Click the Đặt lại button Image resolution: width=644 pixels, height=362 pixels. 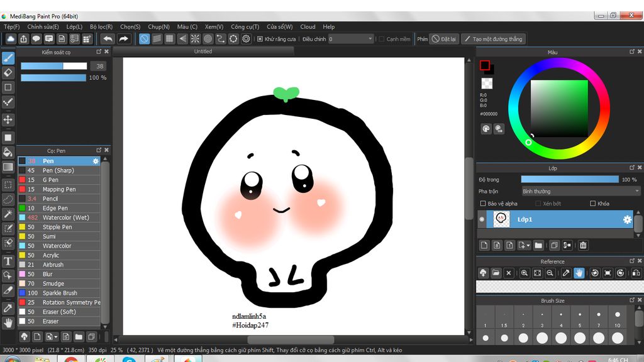click(x=444, y=39)
